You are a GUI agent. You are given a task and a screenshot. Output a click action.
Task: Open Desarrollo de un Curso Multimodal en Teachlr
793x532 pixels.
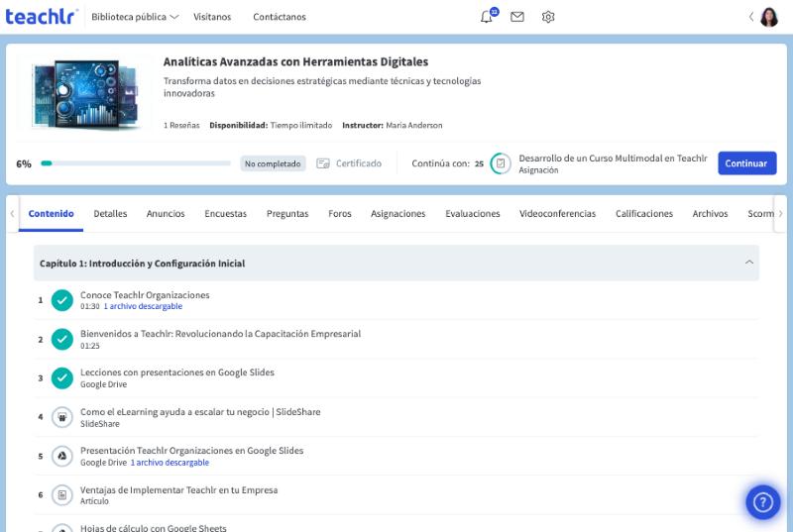pyautogui.click(x=613, y=159)
